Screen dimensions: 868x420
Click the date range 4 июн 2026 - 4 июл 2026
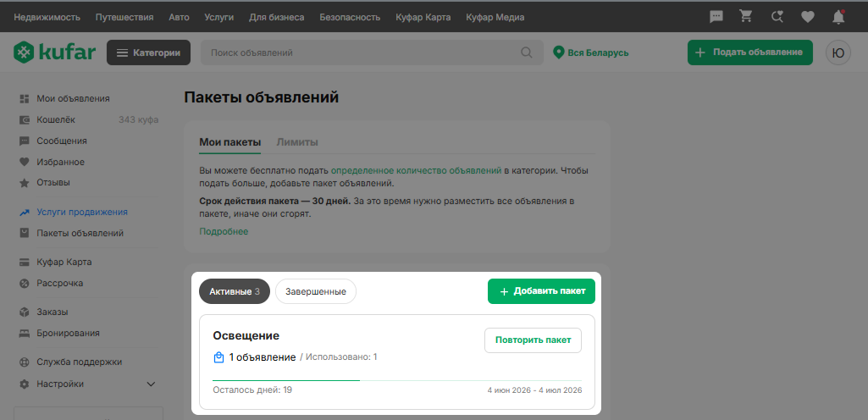pyautogui.click(x=534, y=390)
